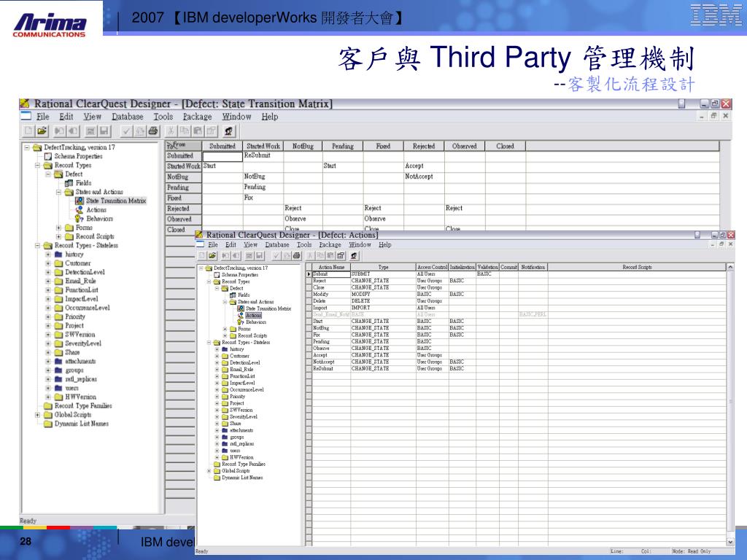
Task: Expand Priority folder in back window tree
Action: coord(48,316)
